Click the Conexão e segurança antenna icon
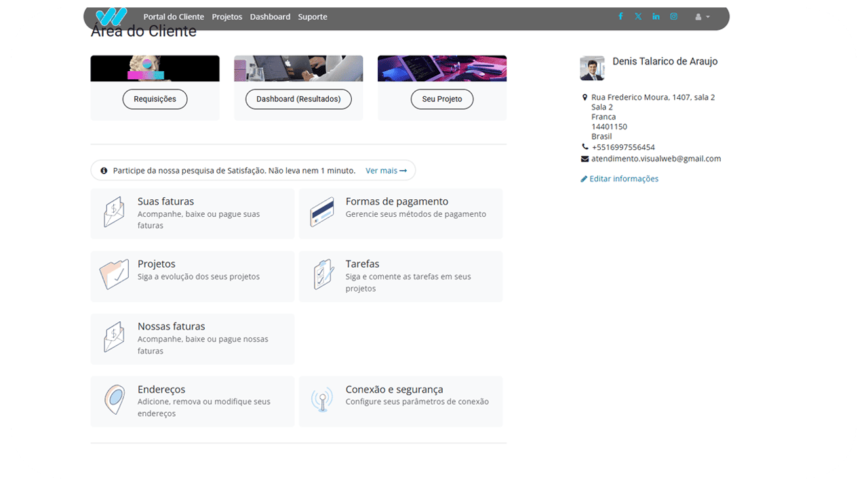The height and width of the screenshot is (488, 868). point(322,401)
